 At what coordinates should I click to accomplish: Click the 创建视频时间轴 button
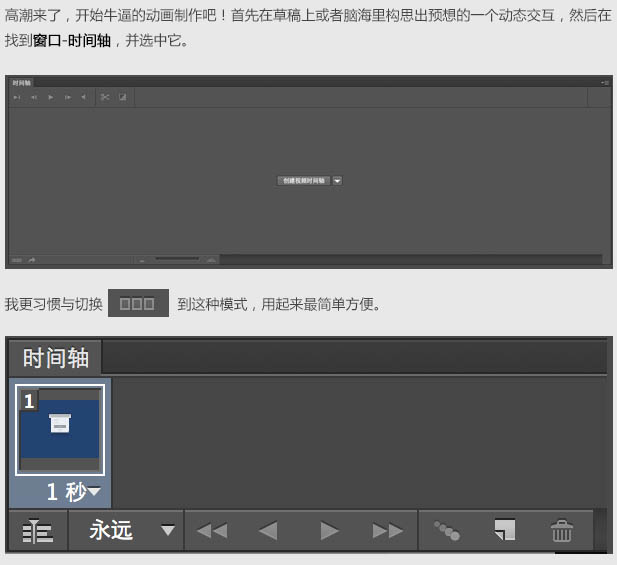(x=304, y=181)
